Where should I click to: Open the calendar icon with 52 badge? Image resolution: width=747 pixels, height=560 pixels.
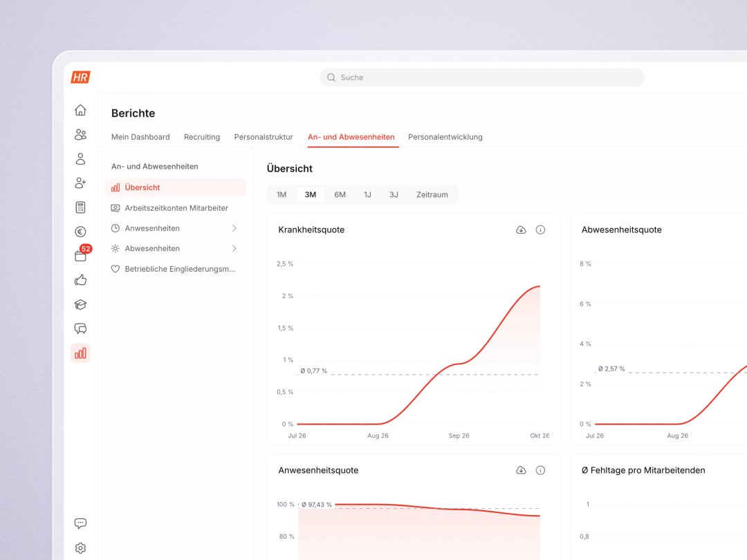click(x=80, y=256)
